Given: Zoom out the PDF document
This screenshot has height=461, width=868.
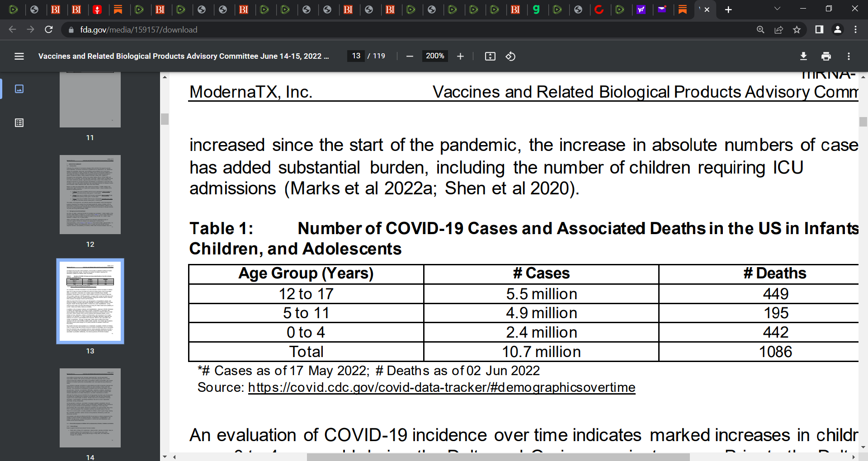Looking at the screenshot, I should pyautogui.click(x=410, y=56).
